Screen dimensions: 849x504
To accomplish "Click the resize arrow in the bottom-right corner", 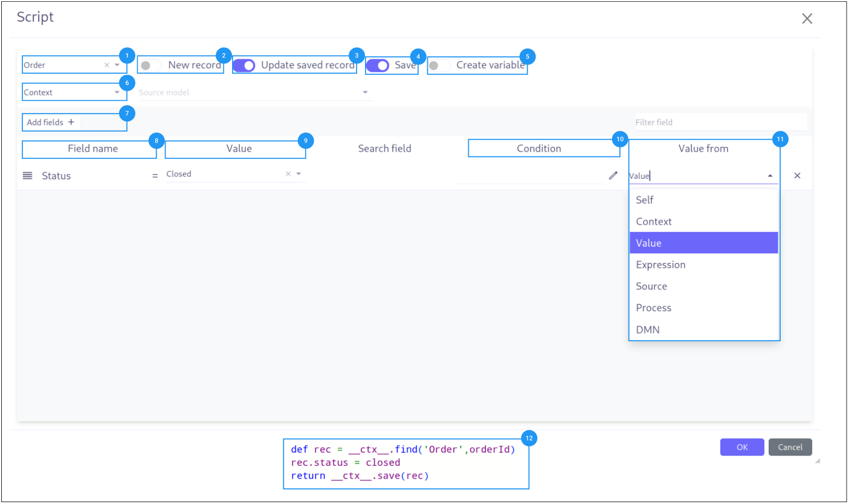I will 817,461.
